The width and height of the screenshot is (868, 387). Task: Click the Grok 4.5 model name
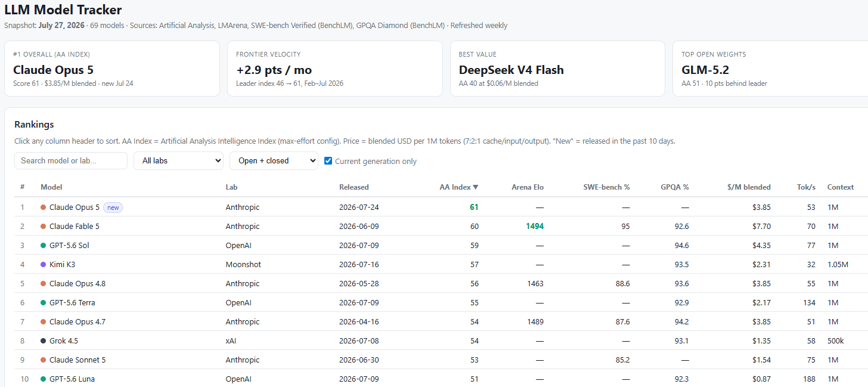click(64, 340)
